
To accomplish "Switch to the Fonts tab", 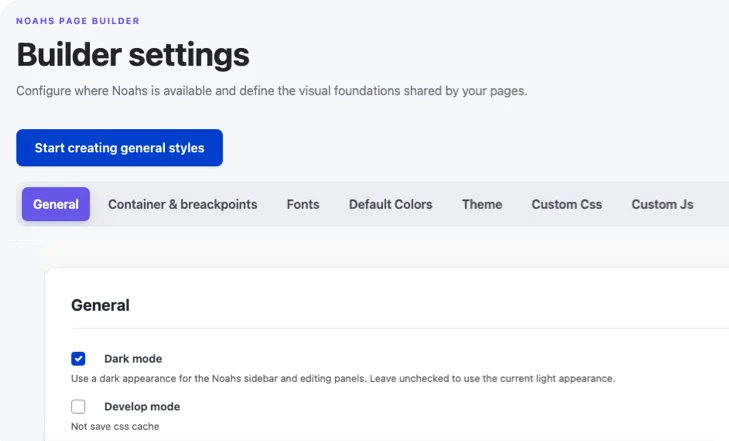I will pos(303,204).
